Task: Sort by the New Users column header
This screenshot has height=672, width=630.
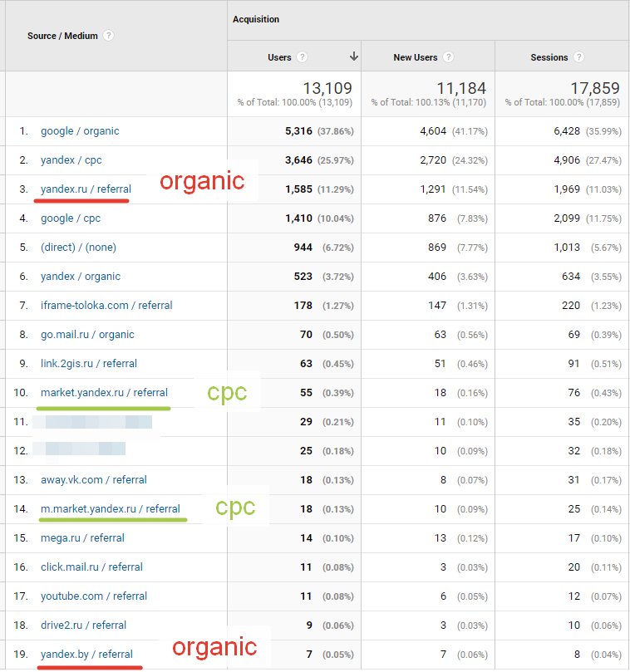Action: (416, 57)
